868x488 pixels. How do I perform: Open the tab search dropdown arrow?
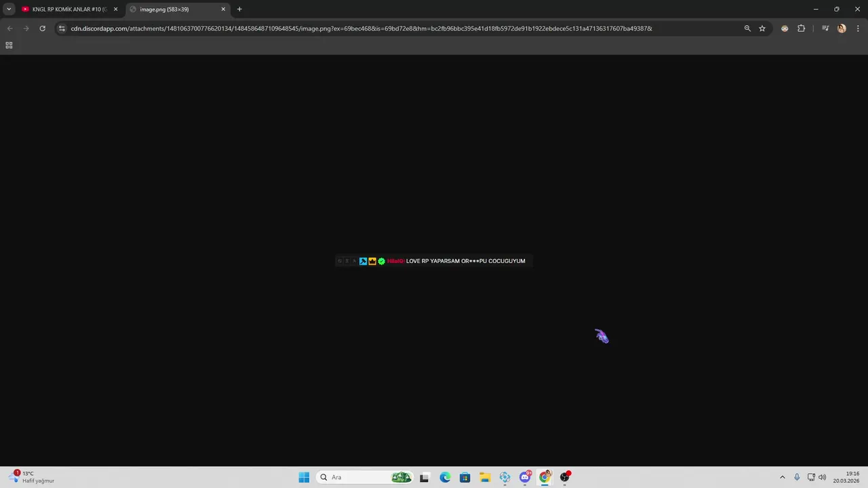pos(9,9)
